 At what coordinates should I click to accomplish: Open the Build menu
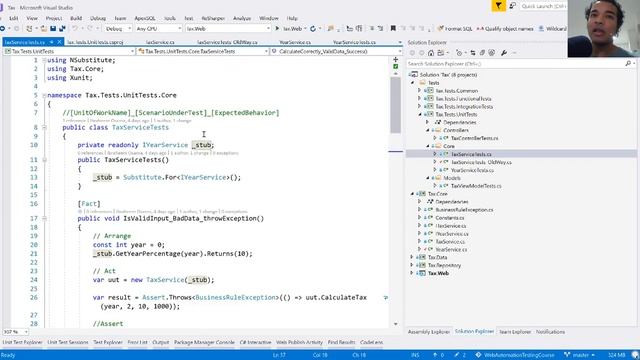[76, 18]
